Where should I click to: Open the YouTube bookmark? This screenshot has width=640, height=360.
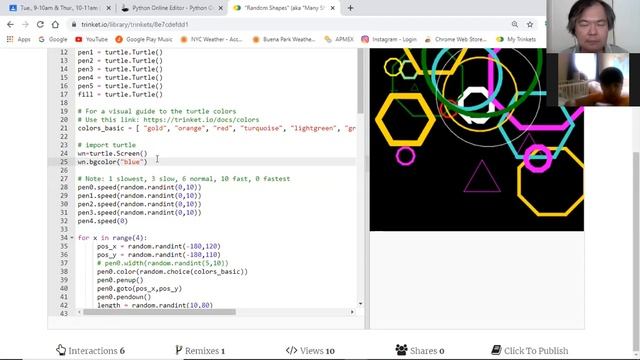[x=92, y=39]
